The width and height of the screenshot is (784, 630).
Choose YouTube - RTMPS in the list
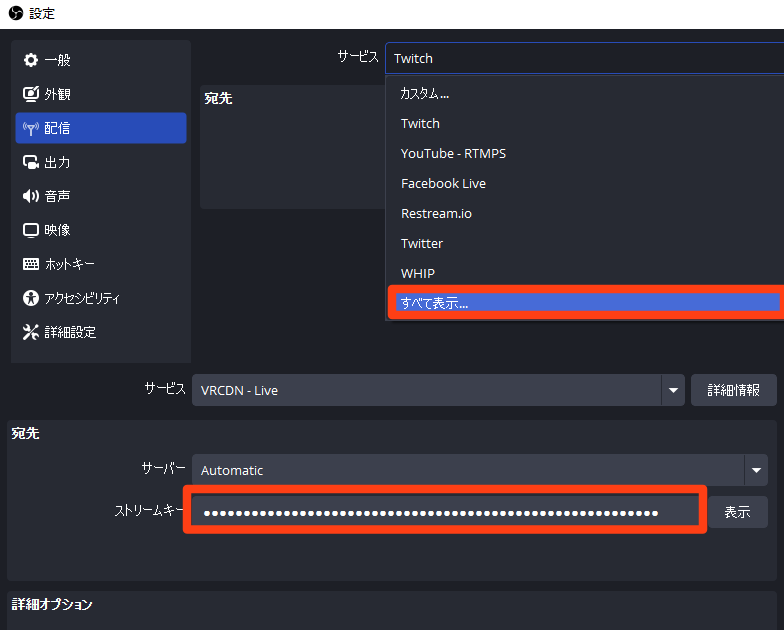coord(453,153)
